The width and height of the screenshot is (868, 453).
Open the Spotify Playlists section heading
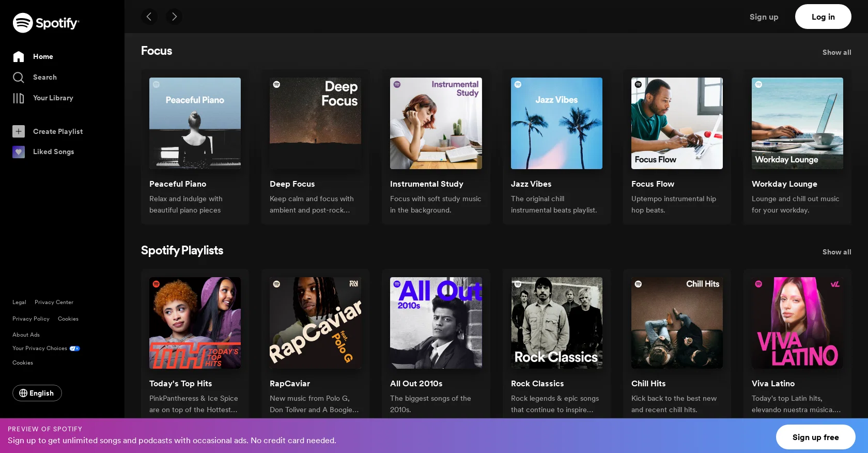pos(182,250)
